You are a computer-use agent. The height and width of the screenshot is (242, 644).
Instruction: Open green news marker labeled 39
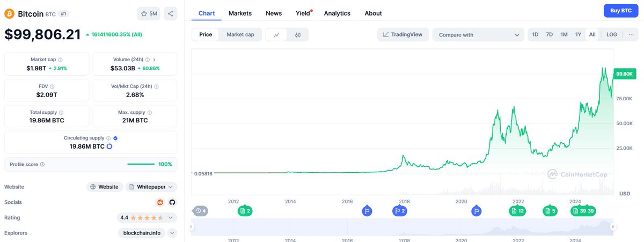[583, 211]
